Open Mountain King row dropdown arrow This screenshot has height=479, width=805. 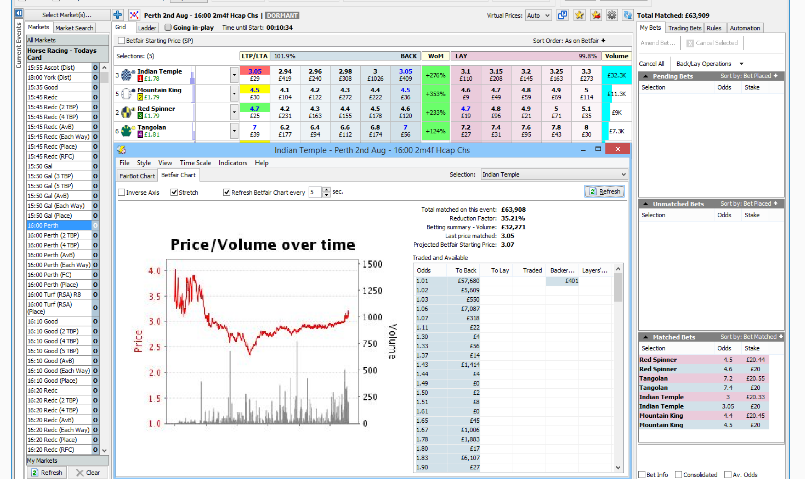pos(234,93)
